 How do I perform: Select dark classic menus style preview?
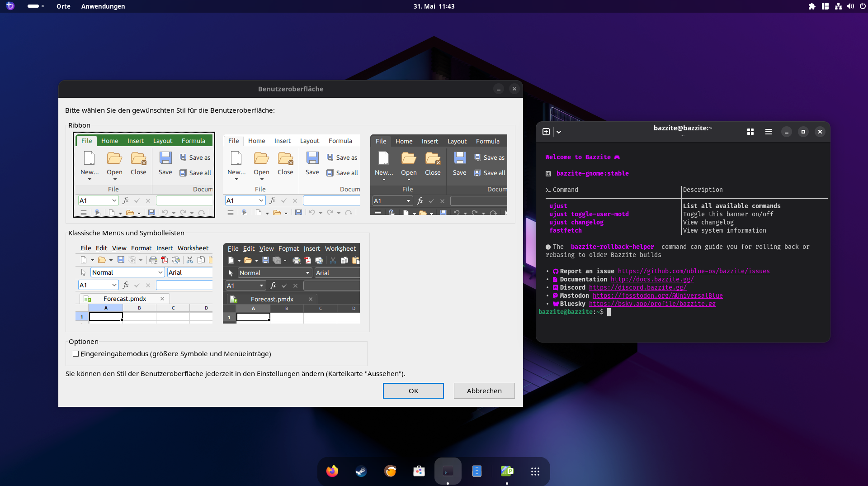click(292, 283)
